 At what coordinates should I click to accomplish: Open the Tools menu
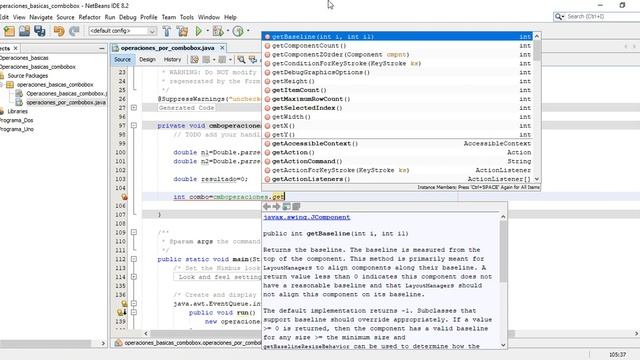point(187,17)
